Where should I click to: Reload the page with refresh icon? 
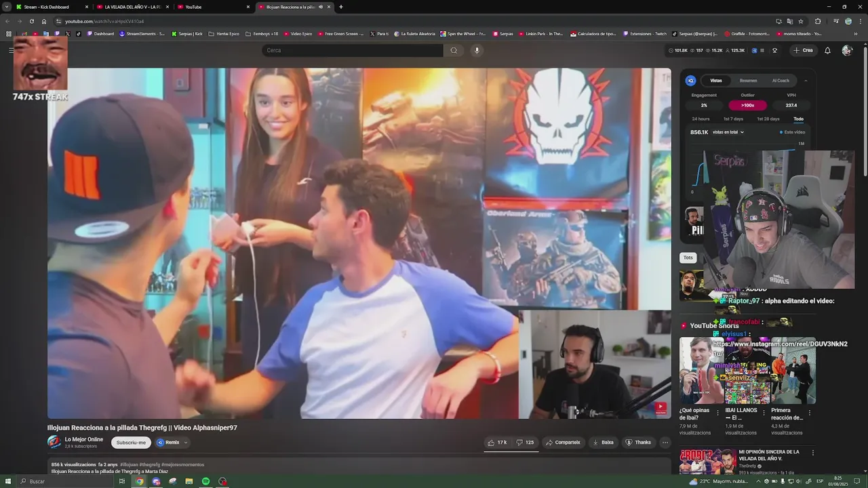tap(32, 21)
